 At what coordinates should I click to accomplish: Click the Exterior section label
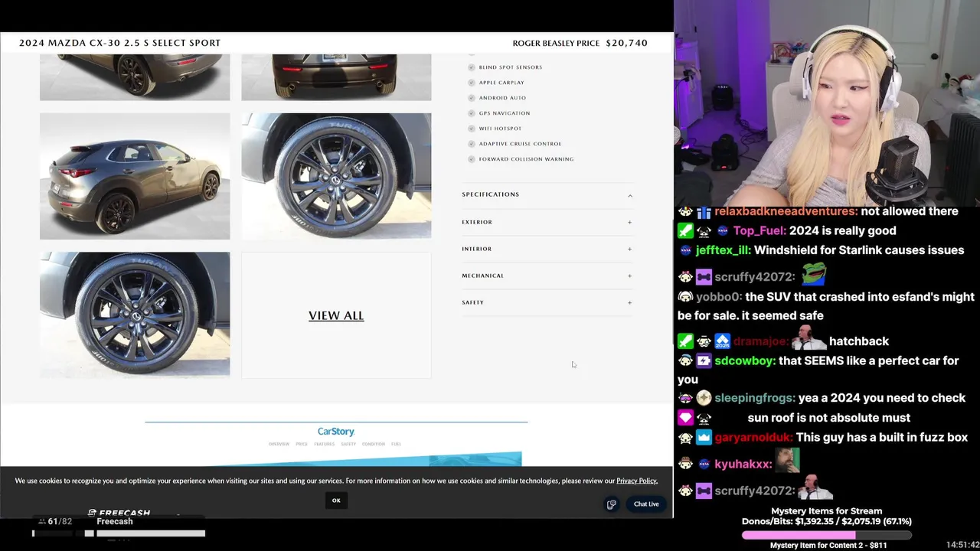point(477,222)
